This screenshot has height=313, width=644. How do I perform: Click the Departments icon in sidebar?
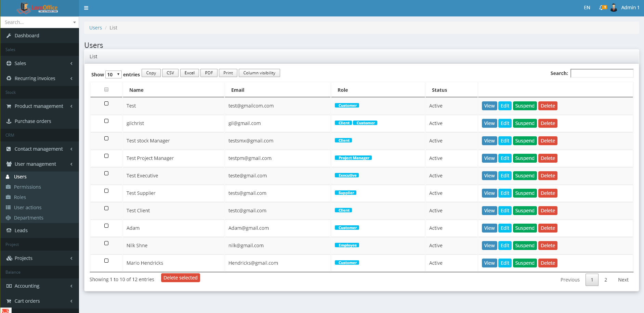[x=8, y=218]
